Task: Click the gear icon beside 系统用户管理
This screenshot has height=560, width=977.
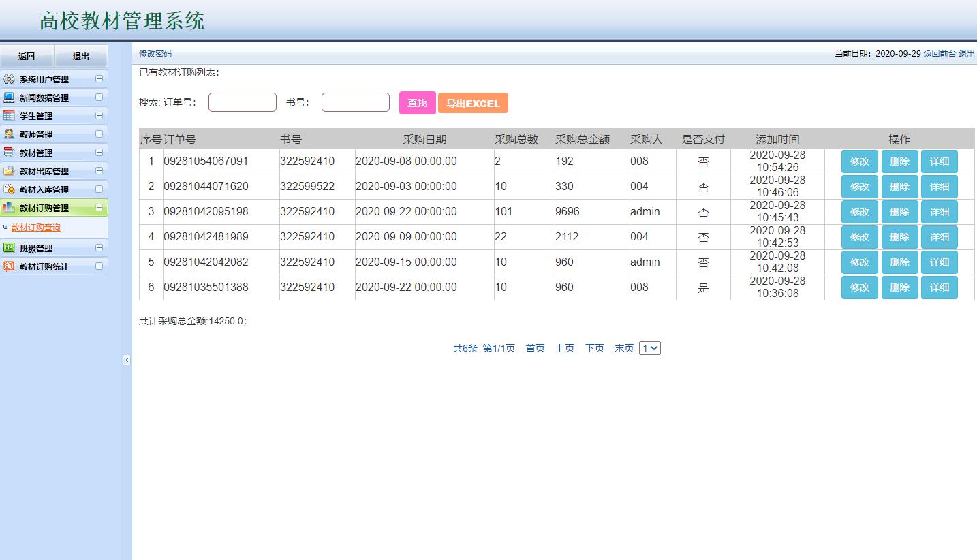Action: pyautogui.click(x=9, y=79)
